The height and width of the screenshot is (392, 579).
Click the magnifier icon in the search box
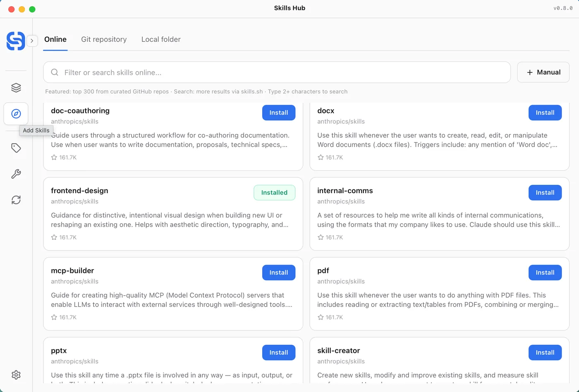pyautogui.click(x=55, y=72)
